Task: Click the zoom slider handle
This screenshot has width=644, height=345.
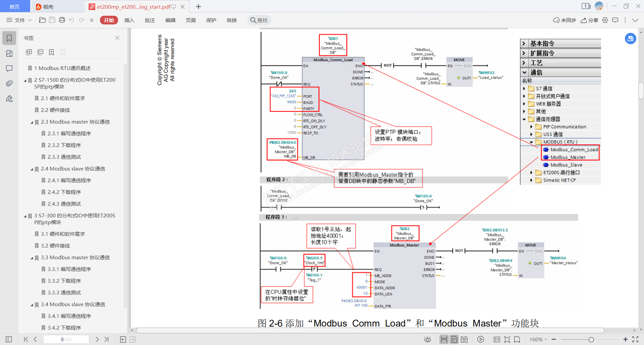Action: point(591,339)
